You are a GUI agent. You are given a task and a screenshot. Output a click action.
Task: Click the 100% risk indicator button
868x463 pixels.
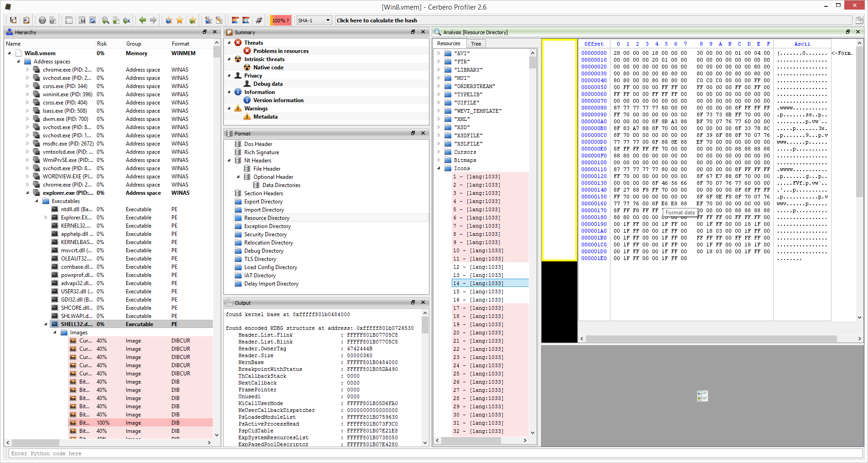point(280,20)
